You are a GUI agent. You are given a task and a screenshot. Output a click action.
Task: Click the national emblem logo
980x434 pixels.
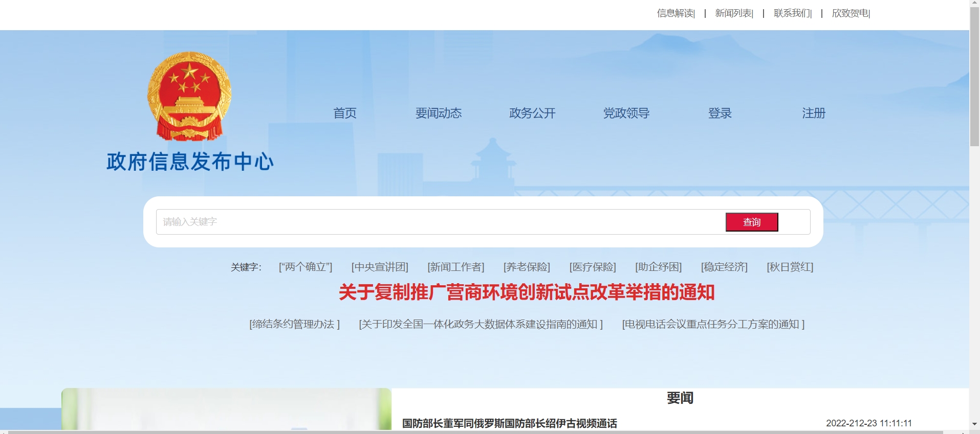(189, 96)
